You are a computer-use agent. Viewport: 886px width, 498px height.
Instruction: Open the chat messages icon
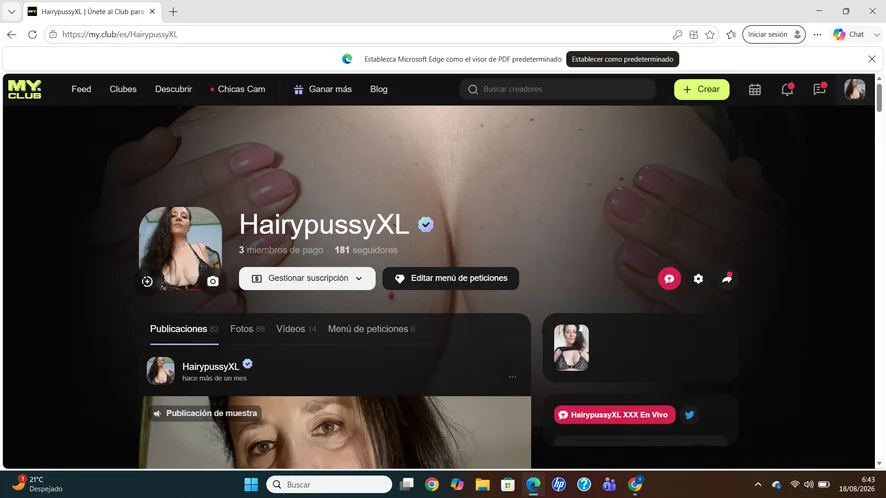(x=819, y=89)
